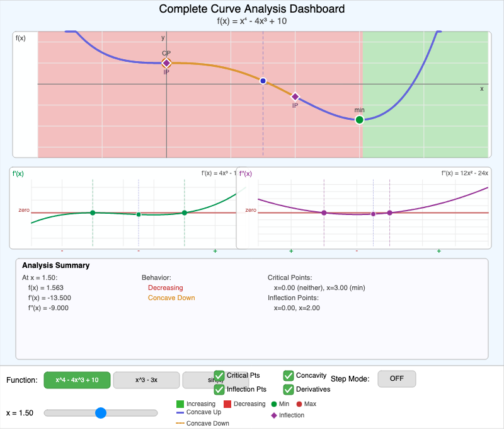Image resolution: width=504 pixels, height=430 pixels.
Task: Switch to the x^3 - 3x function
Action: (x=146, y=380)
